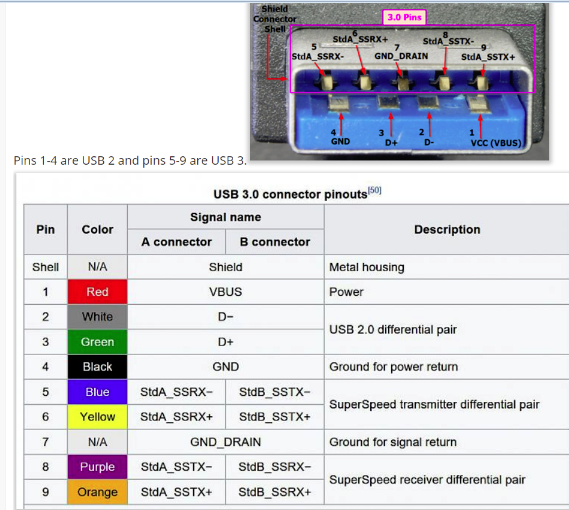Click 'USB 2.0 differential pair' description
Screen dimensions: 569x510
coord(447,330)
